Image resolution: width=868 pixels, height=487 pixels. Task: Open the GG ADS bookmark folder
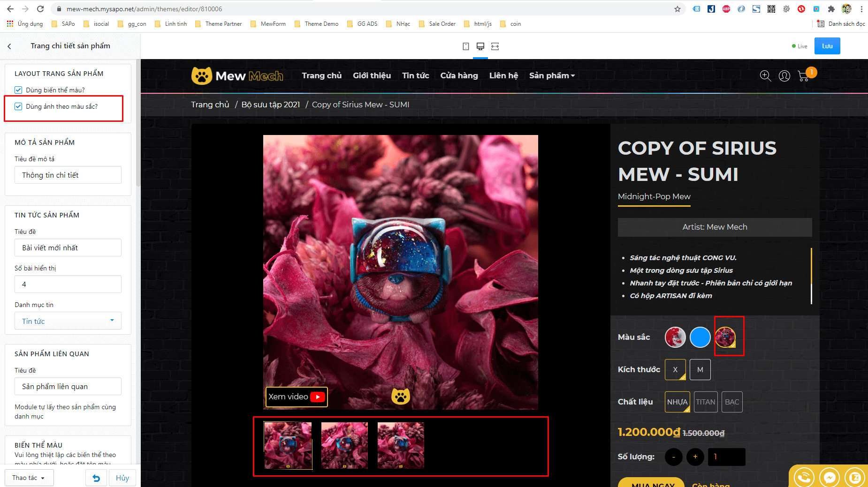(362, 24)
